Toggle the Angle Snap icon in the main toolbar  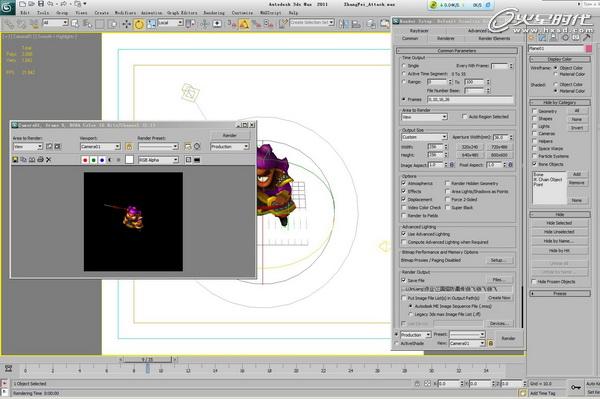(x=243, y=24)
